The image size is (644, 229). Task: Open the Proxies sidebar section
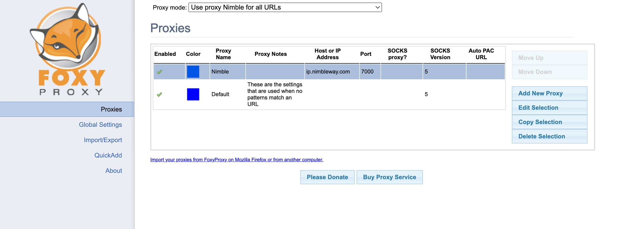pyautogui.click(x=111, y=109)
